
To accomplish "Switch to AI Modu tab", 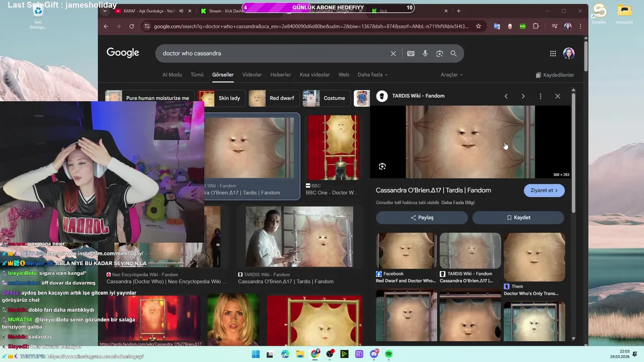I will 172,75.
